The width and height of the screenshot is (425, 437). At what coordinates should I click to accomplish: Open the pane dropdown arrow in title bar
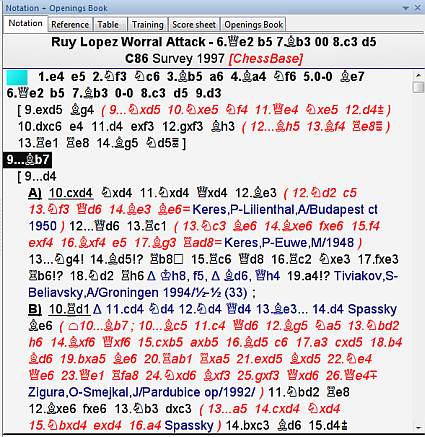pos(406,8)
